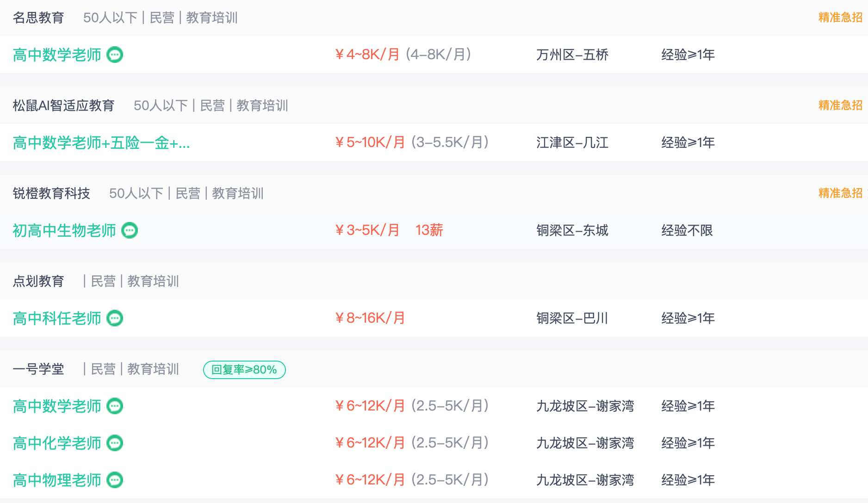Open 高中数学老师+五险一金 job posting
The width and height of the screenshot is (868, 503).
[x=101, y=143]
